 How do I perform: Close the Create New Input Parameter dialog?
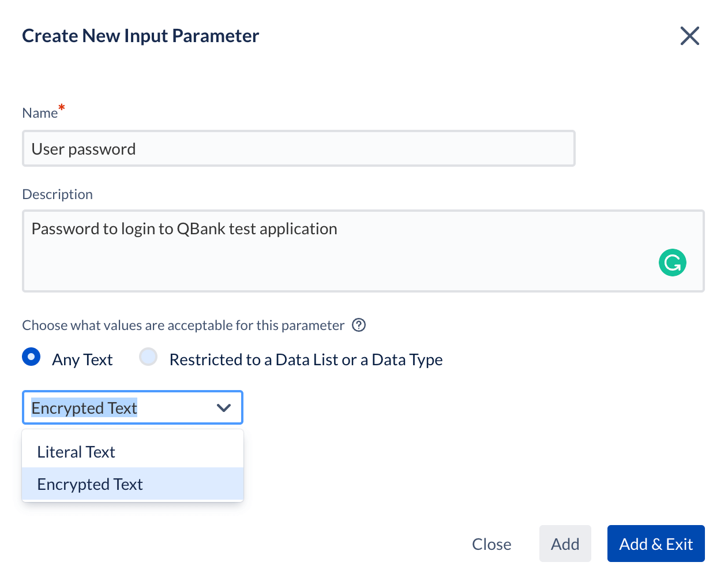[x=689, y=36]
